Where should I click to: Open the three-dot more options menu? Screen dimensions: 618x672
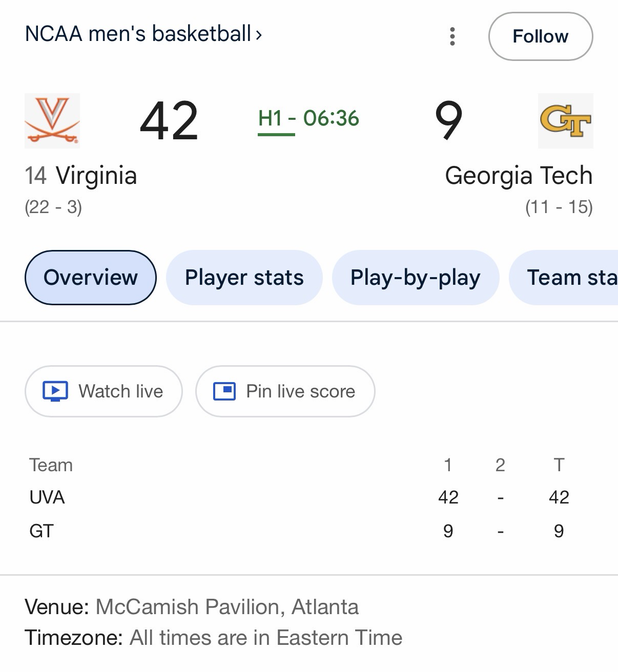(452, 36)
